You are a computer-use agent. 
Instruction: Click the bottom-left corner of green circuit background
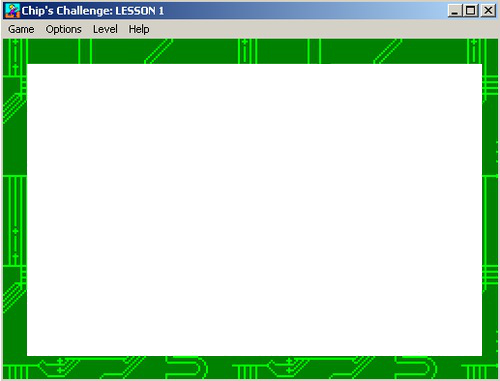(15, 367)
